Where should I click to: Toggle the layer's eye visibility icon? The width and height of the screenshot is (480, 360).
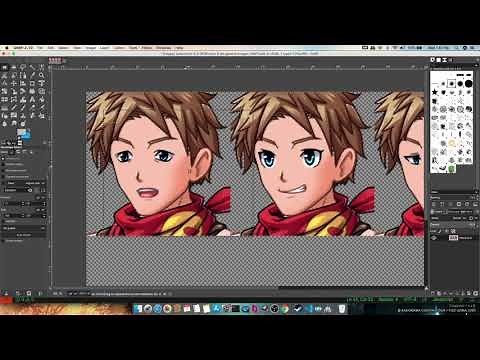point(434,238)
